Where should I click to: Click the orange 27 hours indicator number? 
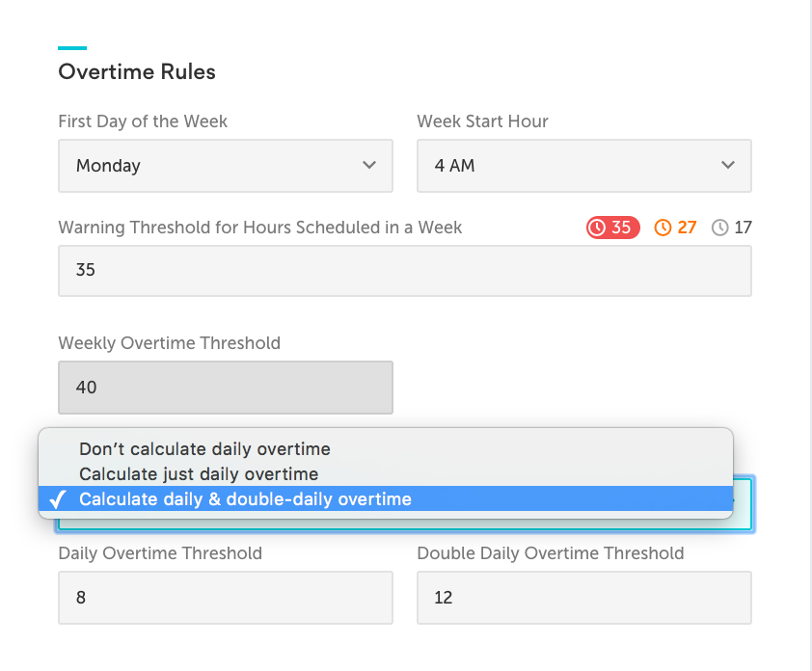click(687, 228)
